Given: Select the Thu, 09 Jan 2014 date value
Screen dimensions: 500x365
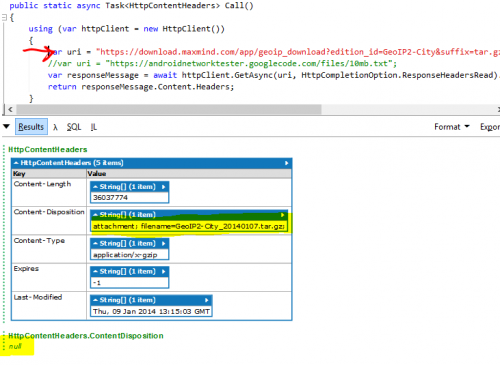Looking at the screenshot, I should pos(151,311).
